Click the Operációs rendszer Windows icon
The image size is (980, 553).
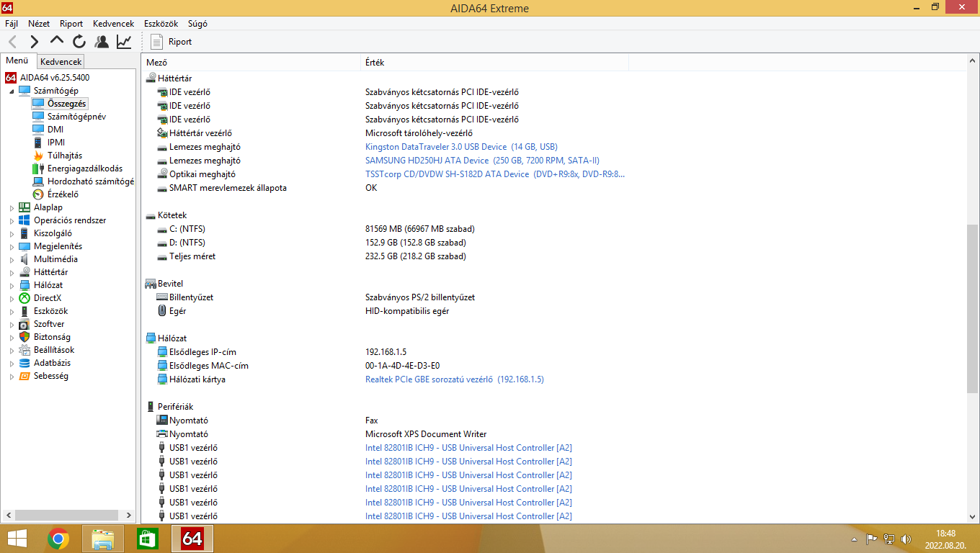click(x=24, y=220)
